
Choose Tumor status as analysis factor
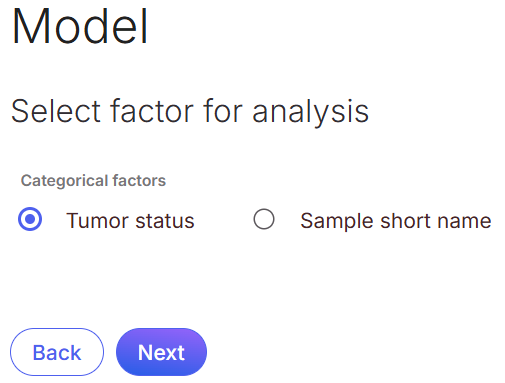click(x=30, y=219)
